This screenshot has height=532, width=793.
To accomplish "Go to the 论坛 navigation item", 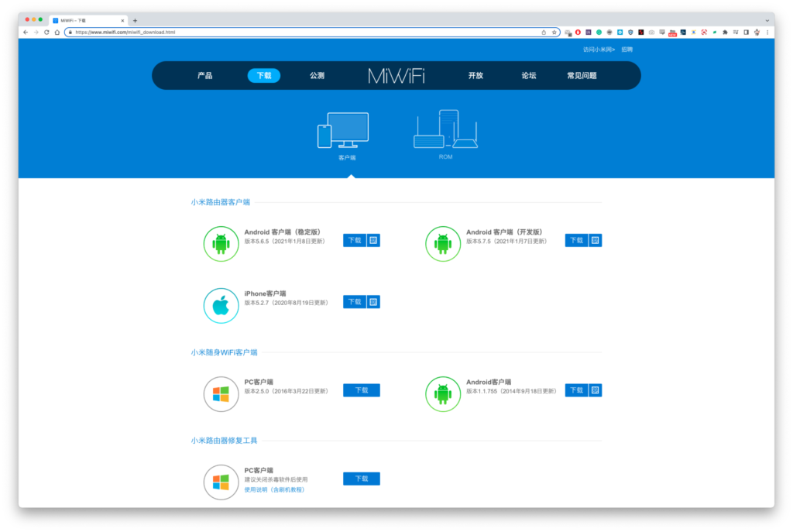I will click(528, 76).
